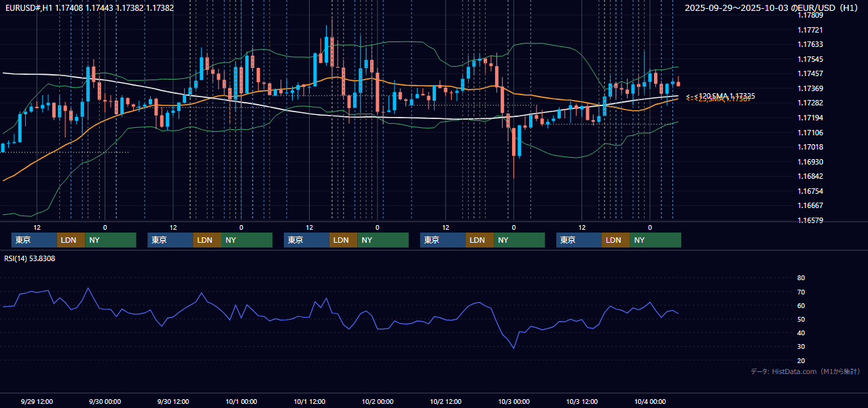Click the 1.17018 price axis label
868x408 pixels.
pyautogui.click(x=810, y=147)
